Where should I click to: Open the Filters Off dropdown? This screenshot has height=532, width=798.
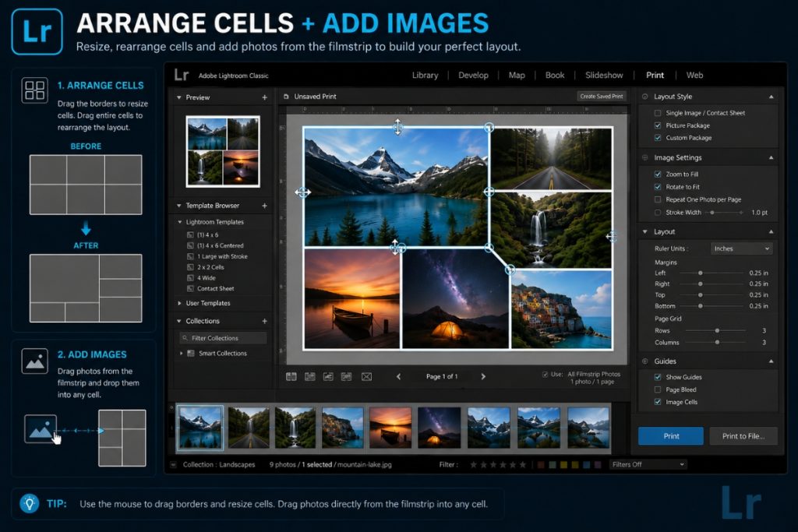point(648,464)
